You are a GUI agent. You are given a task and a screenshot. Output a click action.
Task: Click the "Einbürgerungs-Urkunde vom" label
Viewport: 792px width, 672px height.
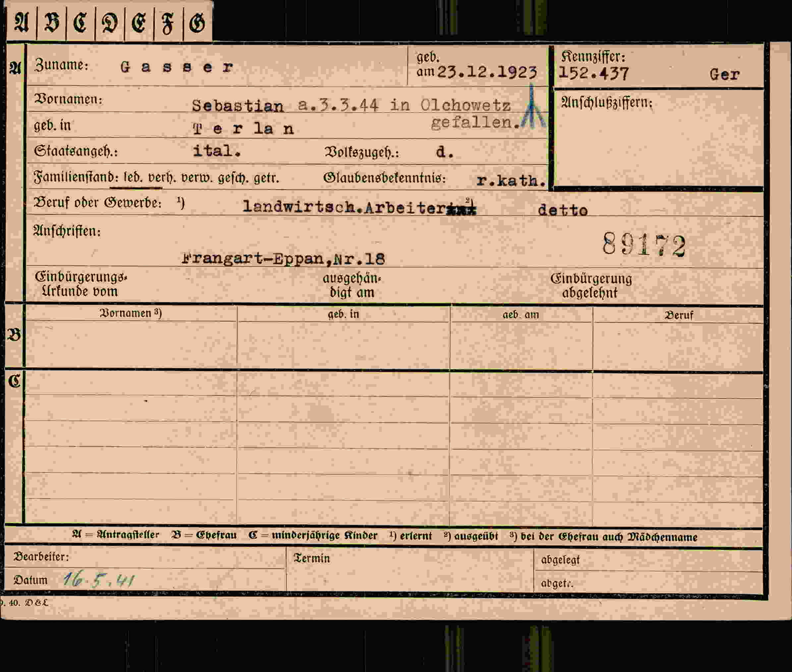pyautogui.click(x=81, y=284)
